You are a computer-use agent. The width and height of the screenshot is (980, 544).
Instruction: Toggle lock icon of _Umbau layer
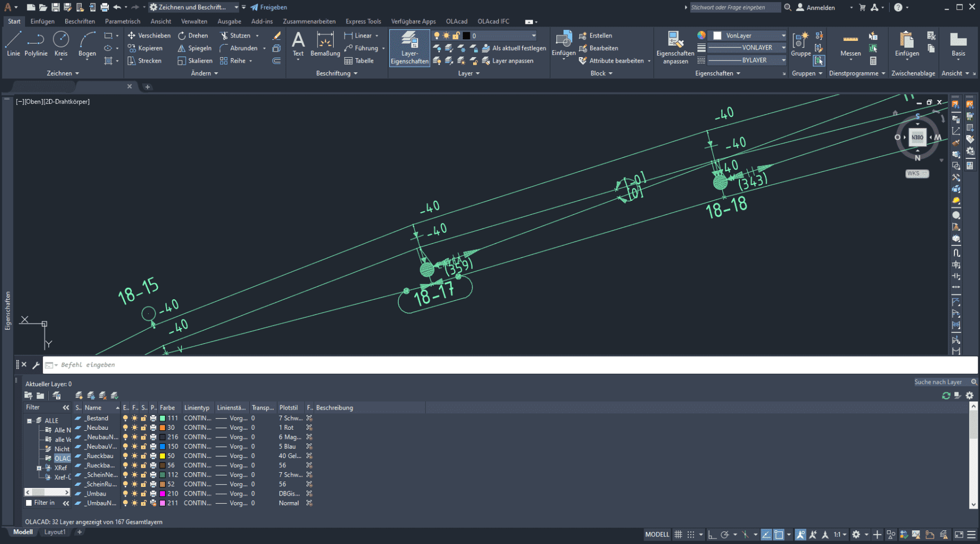coord(144,494)
